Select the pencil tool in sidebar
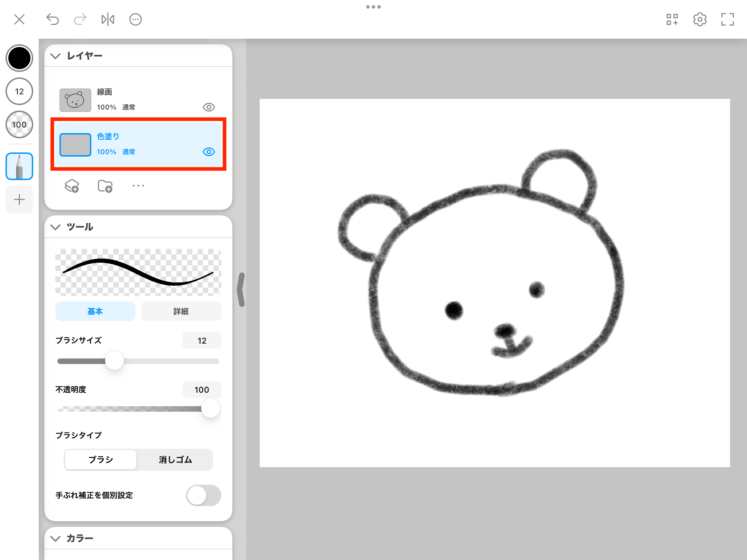 19,166
